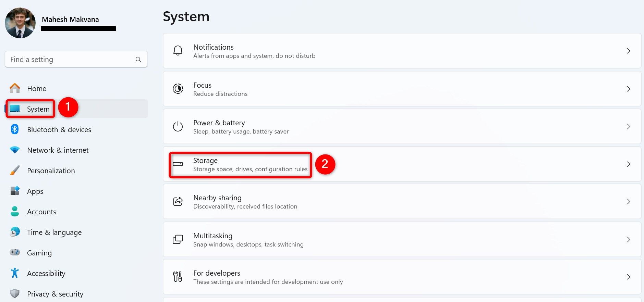The image size is (644, 302).
Task: Click 'Sleep, battery usage, battery saver' text
Action: pos(241,131)
